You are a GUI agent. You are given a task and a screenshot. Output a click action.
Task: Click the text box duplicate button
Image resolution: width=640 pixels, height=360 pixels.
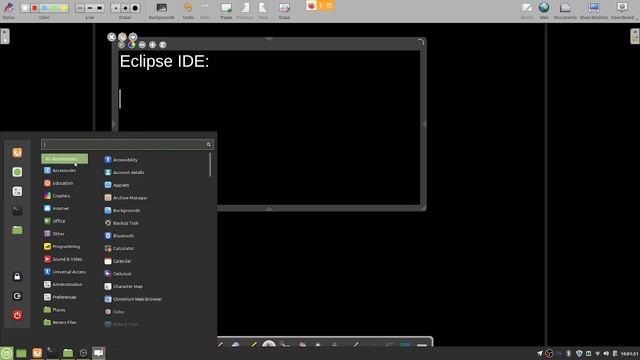click(122, 37)
